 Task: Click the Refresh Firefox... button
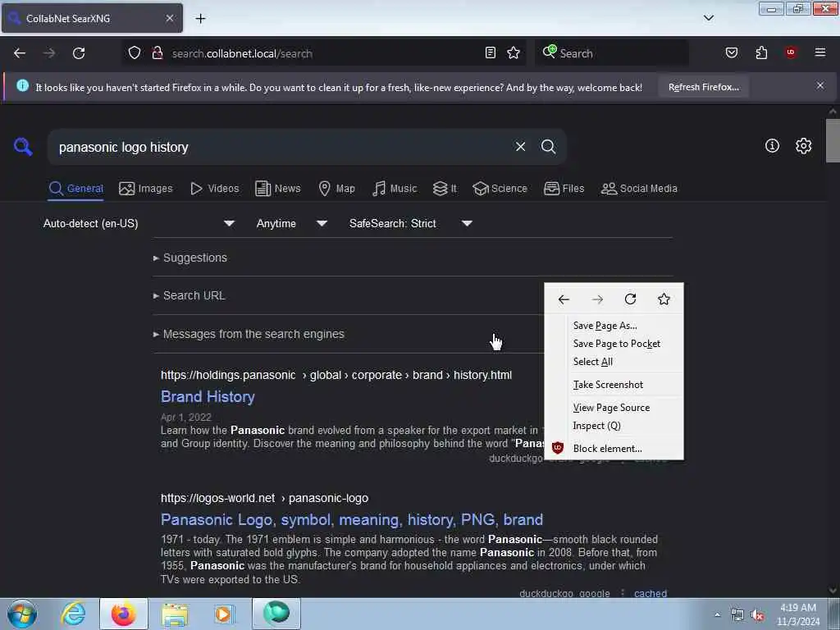[703, 87]
